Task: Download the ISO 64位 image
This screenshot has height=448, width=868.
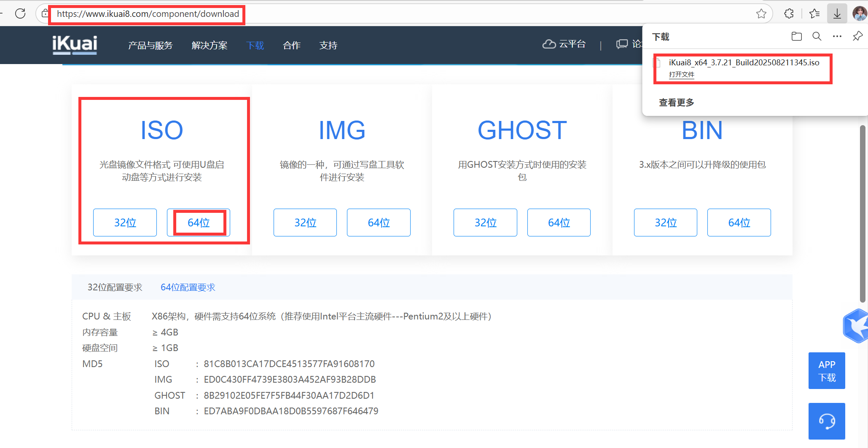Action: pos(199,223)
